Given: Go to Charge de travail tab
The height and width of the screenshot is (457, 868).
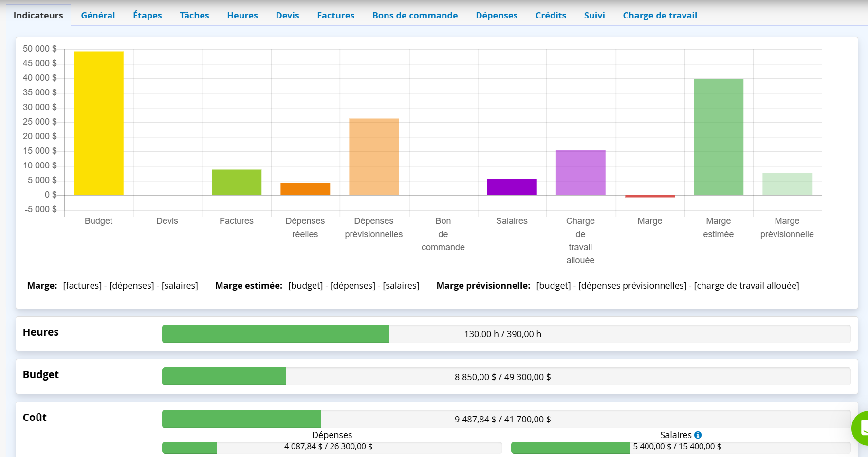Looking at the screenshot, I should (660, 15).
